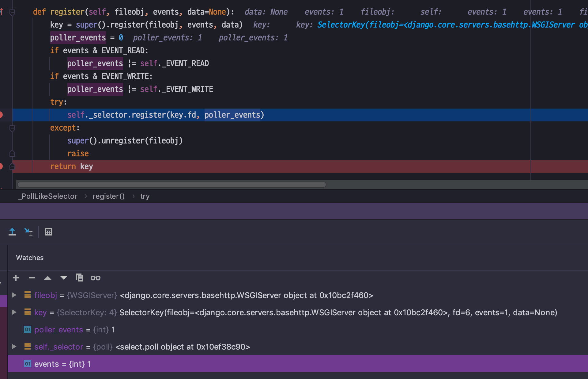Click the Add new watch plus icon
This screenshot has width=588, height=379.
pos(16,278)
